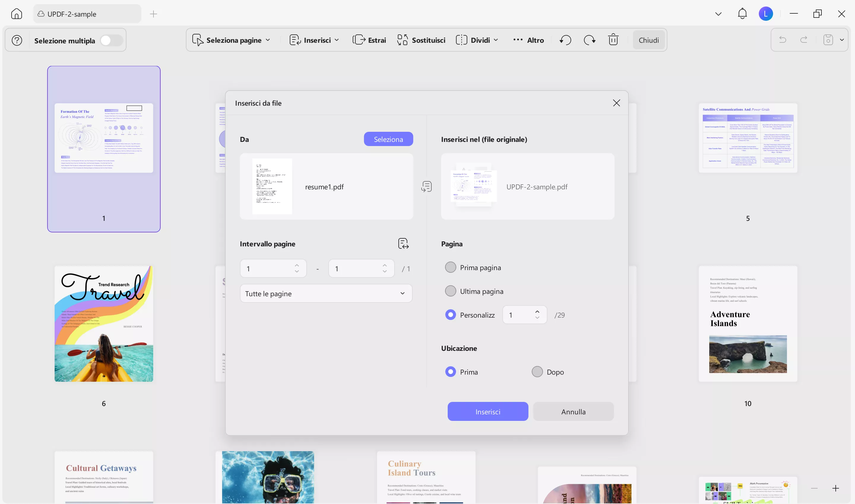Select the Ultima pagina radio button
The image size is (855, 504).
450,291
